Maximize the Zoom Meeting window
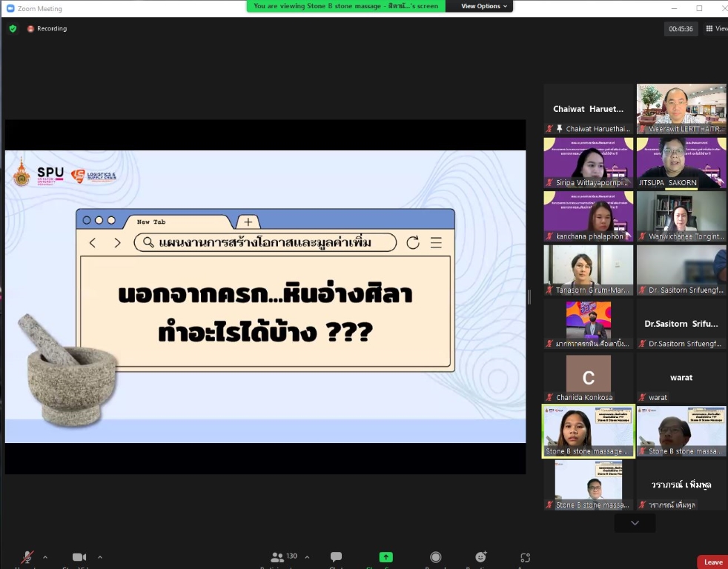Screen dimensions: 728x569 click(x=699, y=8)
